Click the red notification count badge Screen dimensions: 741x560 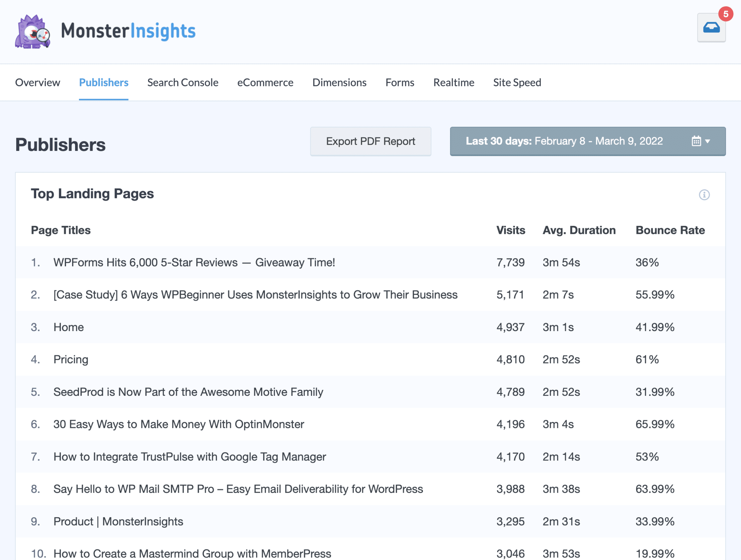pos(726,14)
